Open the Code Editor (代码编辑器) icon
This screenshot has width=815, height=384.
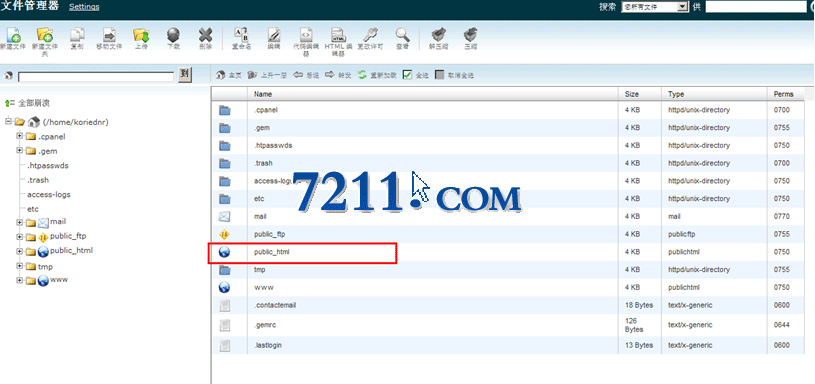(x=306, y=35)
